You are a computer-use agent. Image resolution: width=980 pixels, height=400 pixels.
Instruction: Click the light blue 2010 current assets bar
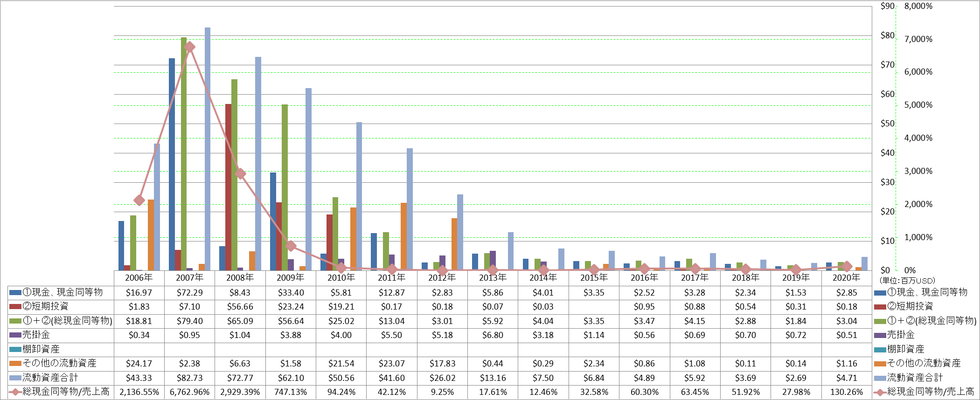(x=359, y=196)
